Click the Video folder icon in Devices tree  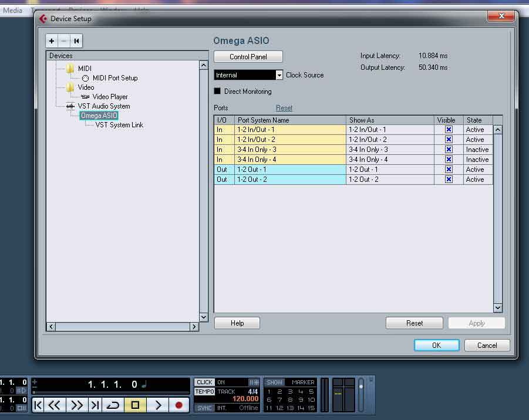(x=70, y=87)
